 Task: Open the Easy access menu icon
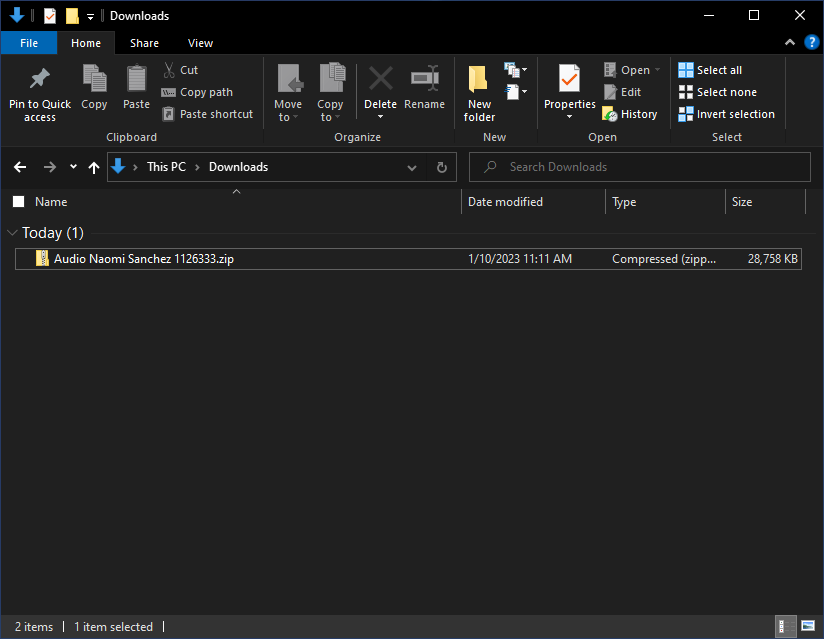(516, 92)
